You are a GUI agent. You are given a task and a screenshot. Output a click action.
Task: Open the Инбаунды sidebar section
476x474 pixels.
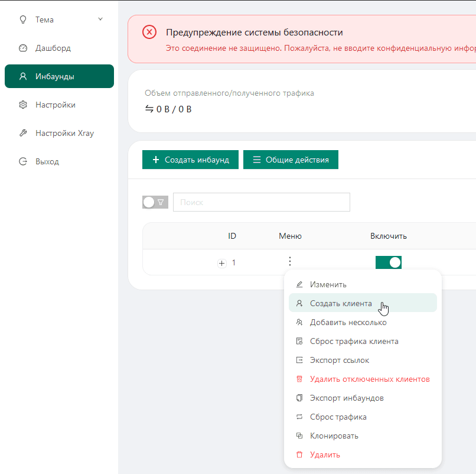pos(59,76)
